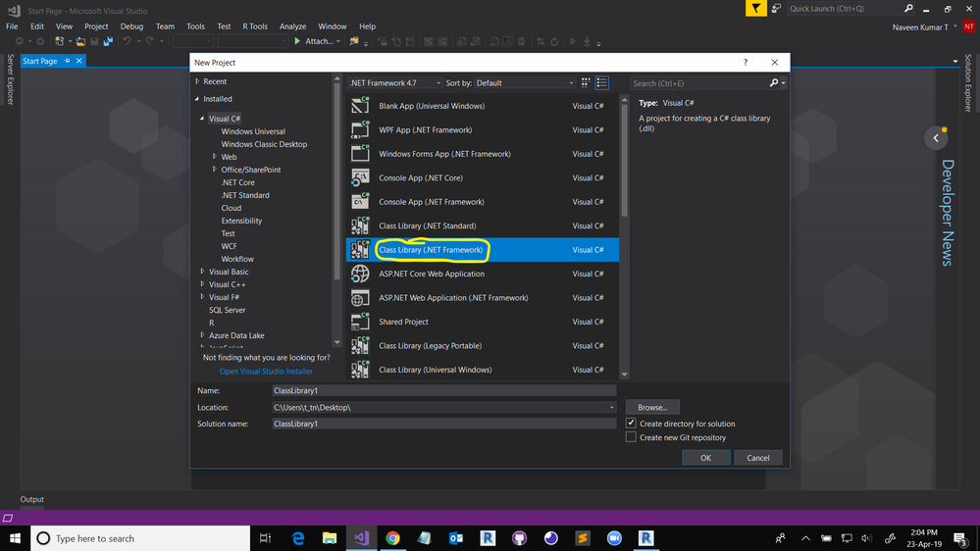Open Microsoft Edge from the taskbar

pos(298,538)
